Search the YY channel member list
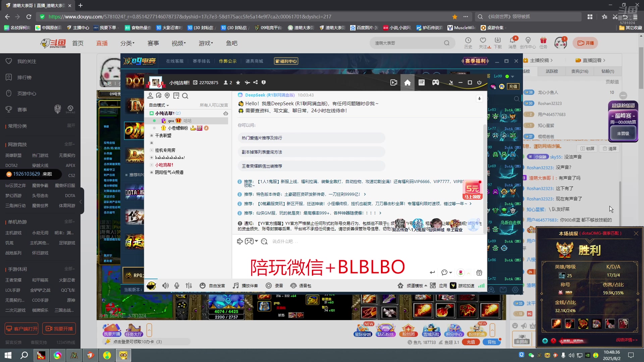 (x=185, y=96)
